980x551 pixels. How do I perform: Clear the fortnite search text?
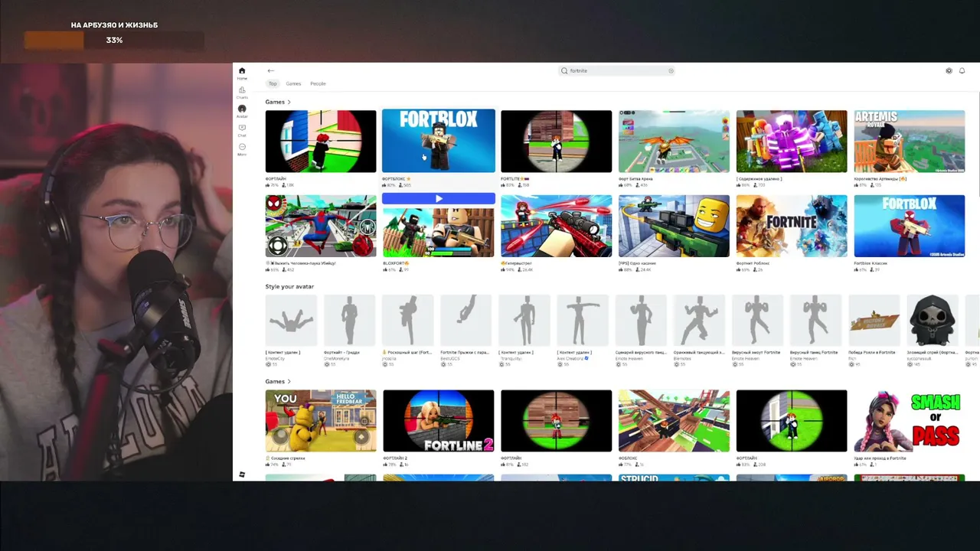point(671,70)
